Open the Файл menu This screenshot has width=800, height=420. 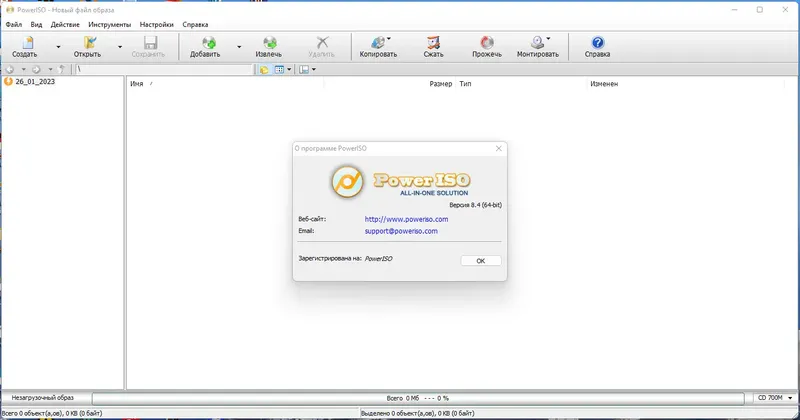click(14, 24)
